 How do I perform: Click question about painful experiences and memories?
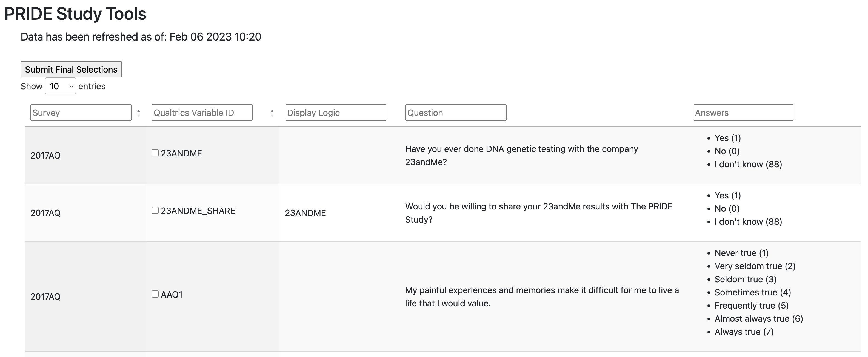tap(542, 297)
